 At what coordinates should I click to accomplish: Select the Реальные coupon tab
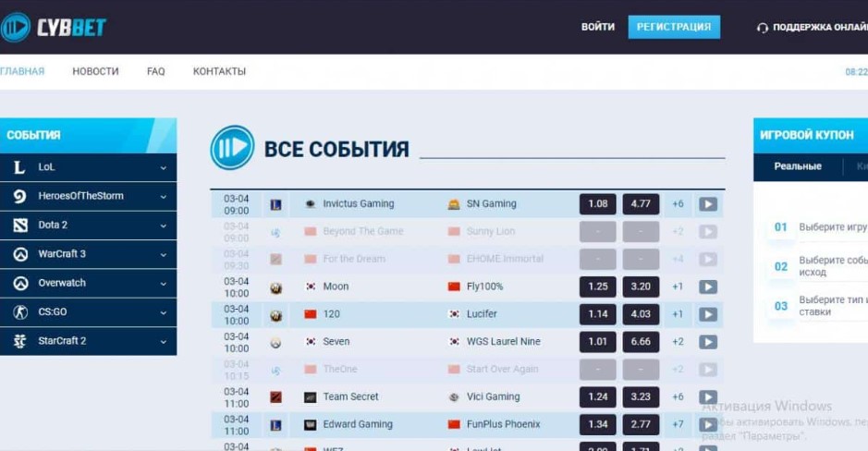[798, 166]
